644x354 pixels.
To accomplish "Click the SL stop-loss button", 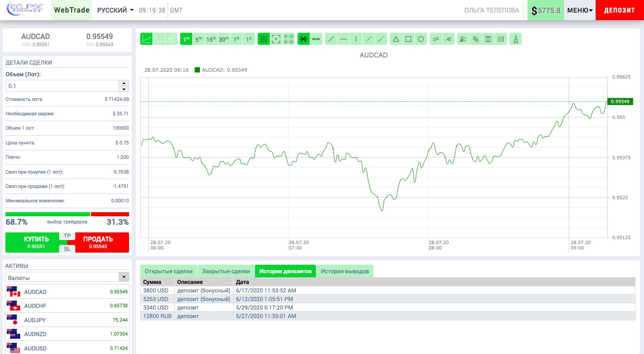I will [x=67, y=249].
